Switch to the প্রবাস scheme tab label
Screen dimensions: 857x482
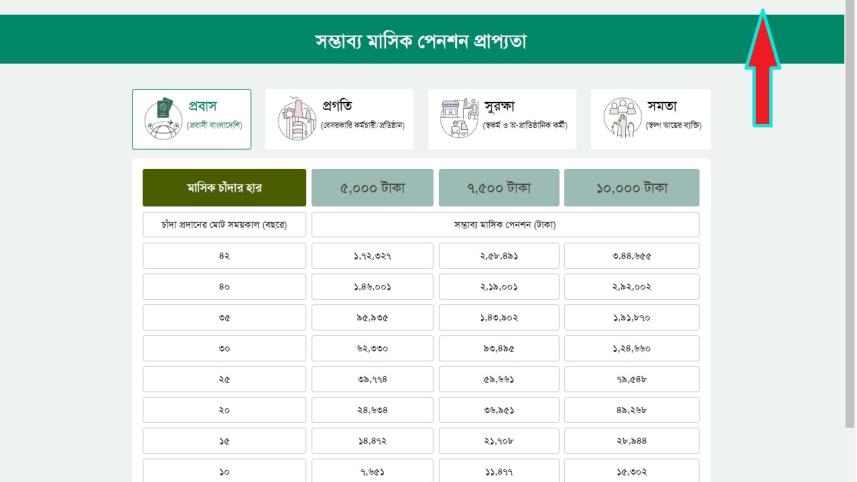click(202, 106)
